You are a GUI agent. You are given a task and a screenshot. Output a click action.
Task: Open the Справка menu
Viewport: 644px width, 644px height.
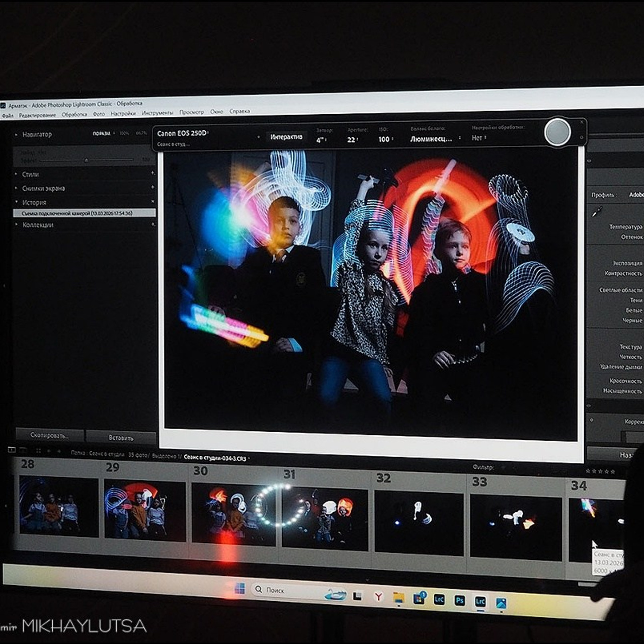pyautogui.click(x=239, y=112)
